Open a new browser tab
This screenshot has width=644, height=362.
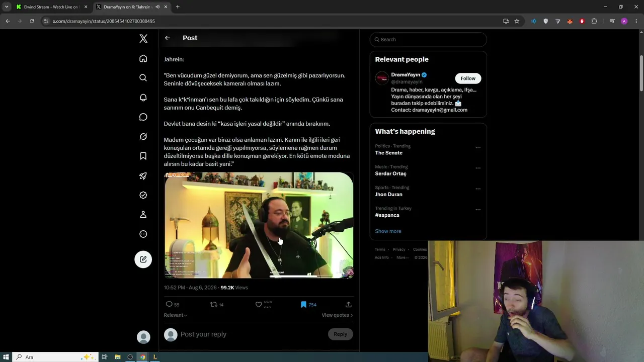[x=178, y=7]
